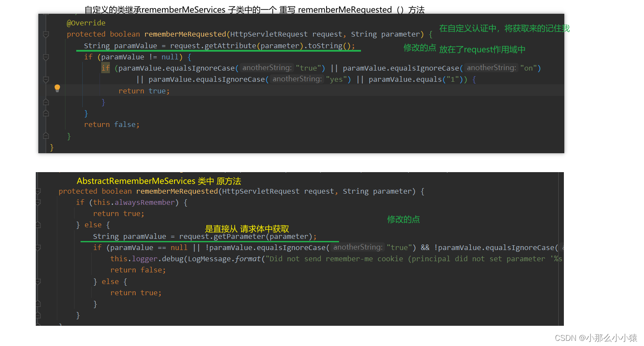Click alwaysRemember field reference
644x346 pixels.
click(x=145, y=203)
